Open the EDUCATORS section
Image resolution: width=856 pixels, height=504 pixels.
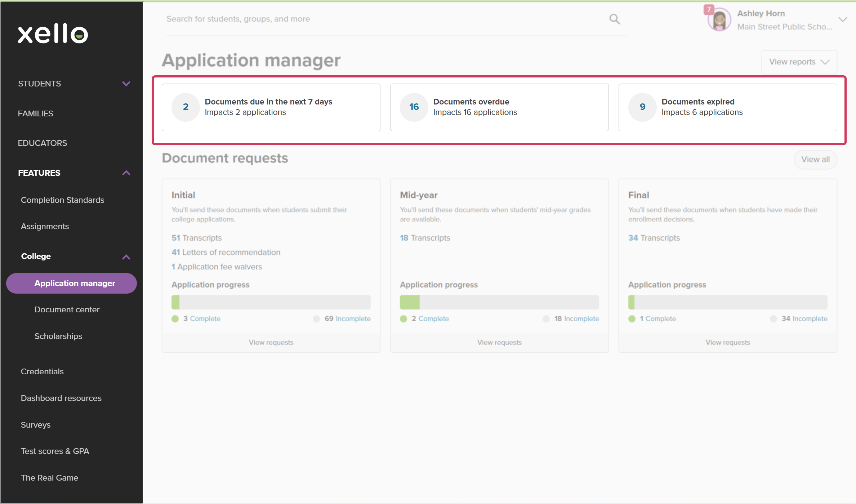(x=42, y=143)
